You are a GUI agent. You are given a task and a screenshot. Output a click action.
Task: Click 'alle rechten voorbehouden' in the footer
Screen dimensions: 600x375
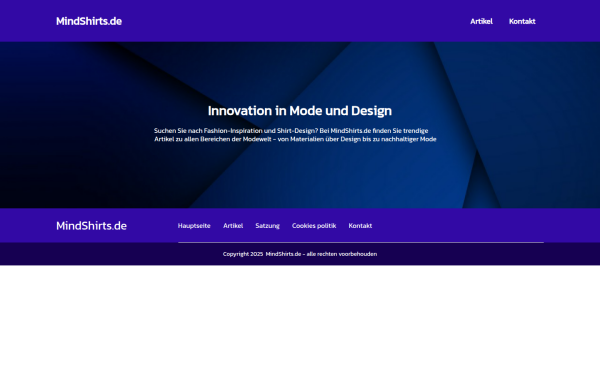coord(342,254)
